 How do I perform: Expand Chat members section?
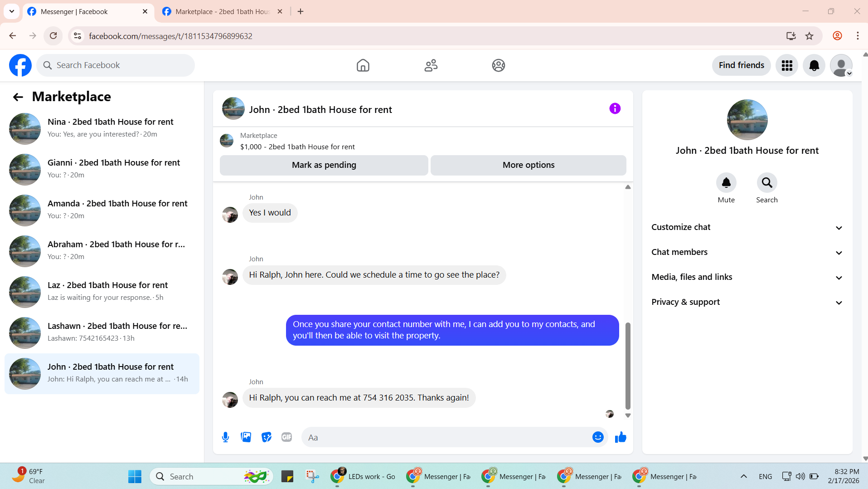[x=747, y=252]
